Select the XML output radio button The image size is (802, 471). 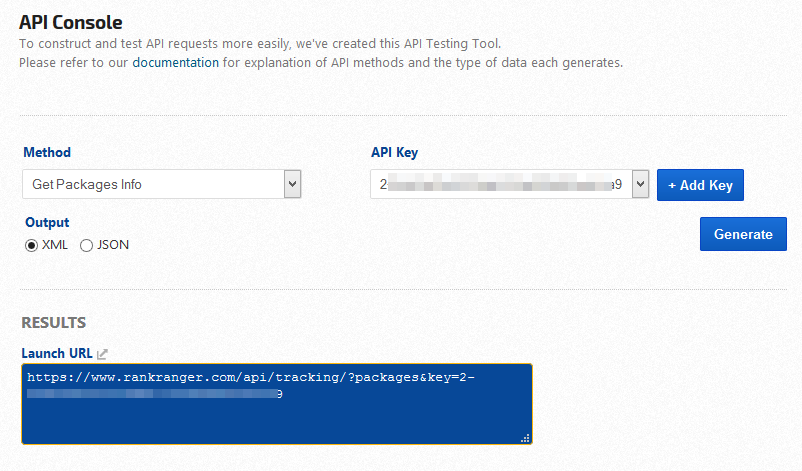pyautogui.click(x=31, y=245)
